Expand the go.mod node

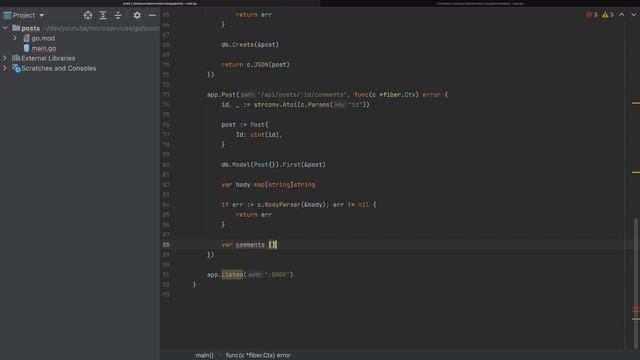(15, 38)
